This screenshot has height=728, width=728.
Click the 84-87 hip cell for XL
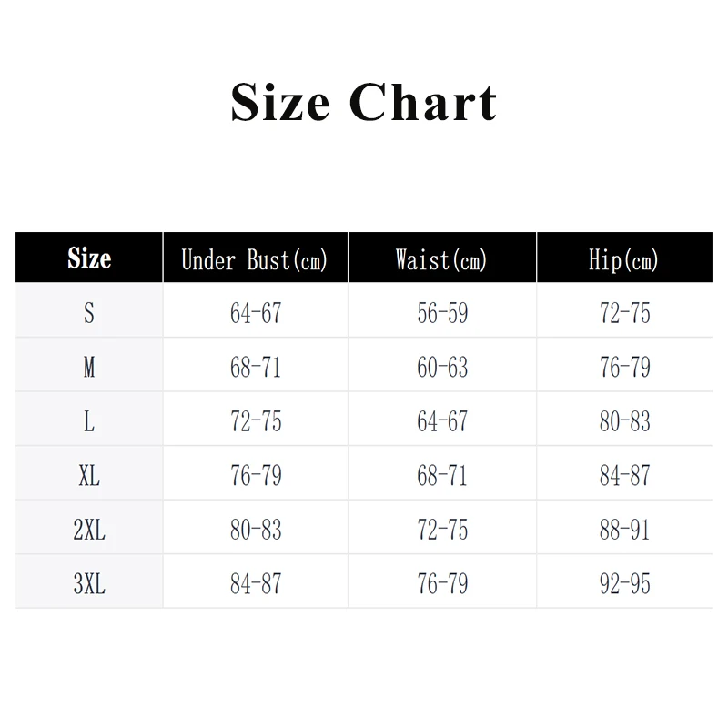point(624,475)
